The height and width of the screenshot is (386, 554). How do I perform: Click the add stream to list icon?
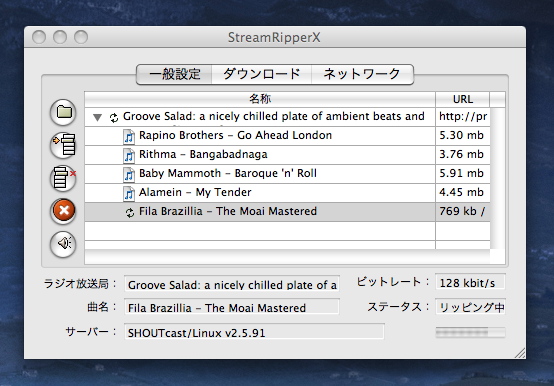point(63,145)
